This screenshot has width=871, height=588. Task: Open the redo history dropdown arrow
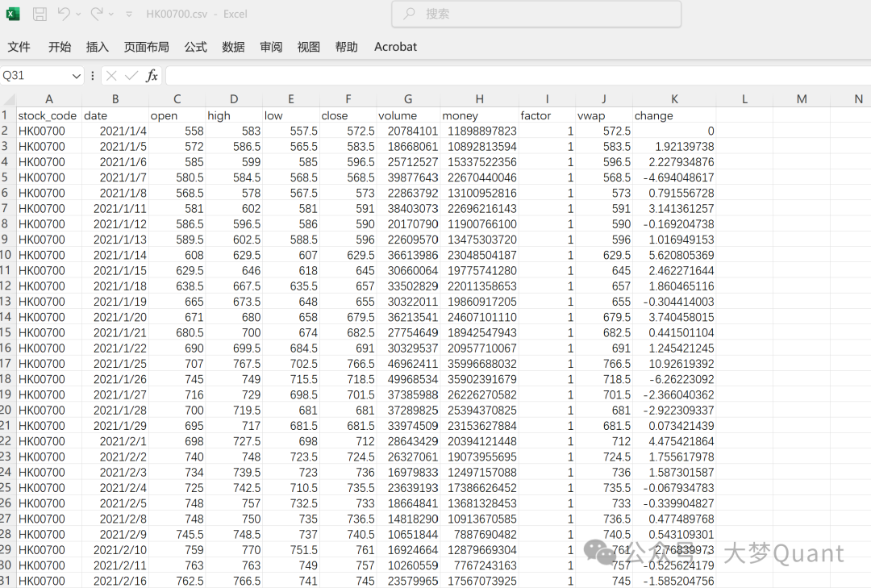pyautogui.click(x=111, y=15)
